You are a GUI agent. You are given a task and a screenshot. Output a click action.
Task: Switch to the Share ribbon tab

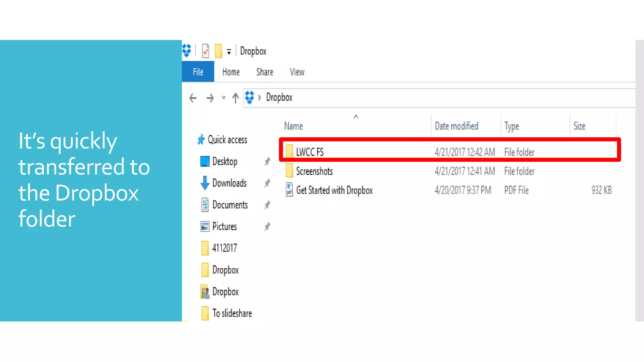pyautogui.click(x=264, y=72)
